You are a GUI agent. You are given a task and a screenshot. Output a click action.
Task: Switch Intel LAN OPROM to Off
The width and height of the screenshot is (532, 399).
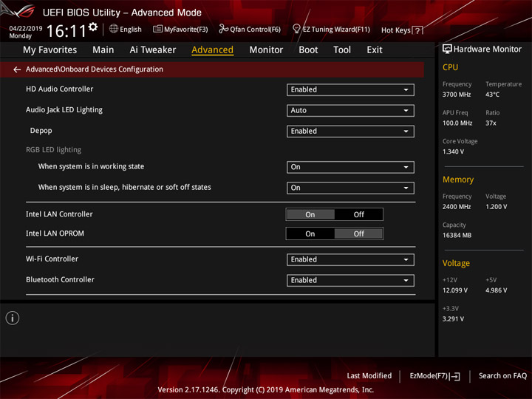pyautogui.click(x=358, y=233)
